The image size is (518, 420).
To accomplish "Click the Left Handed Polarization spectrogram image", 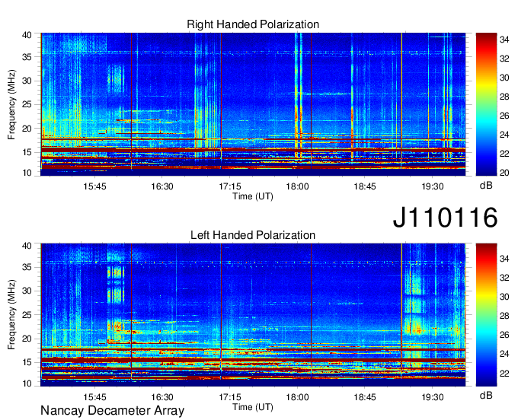I will coord(253,315).
